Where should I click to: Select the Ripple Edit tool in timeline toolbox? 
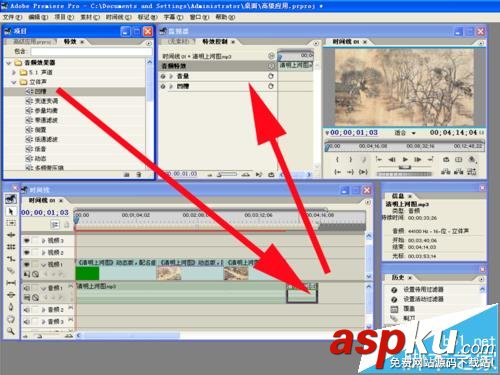[11, 235]
